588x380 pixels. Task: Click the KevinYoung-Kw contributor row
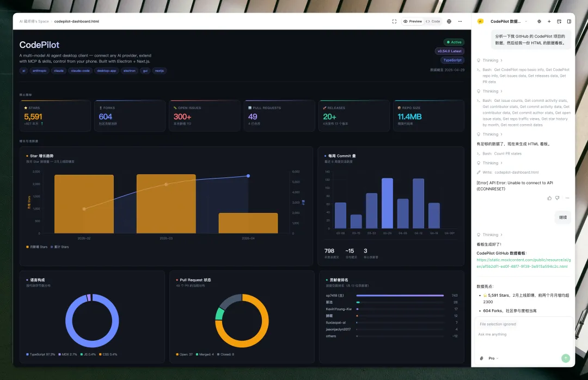[x=391, y=309]
